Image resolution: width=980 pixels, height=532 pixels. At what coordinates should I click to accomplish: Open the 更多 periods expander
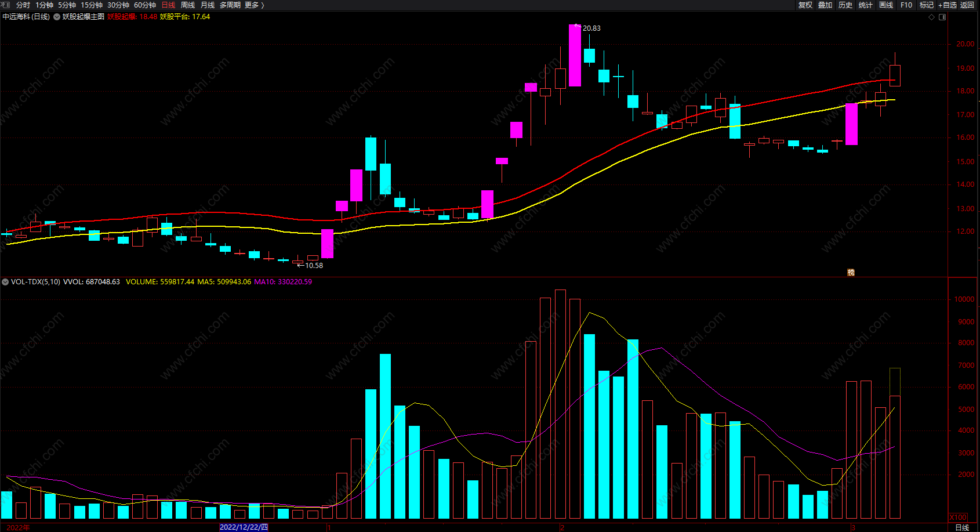255,5
